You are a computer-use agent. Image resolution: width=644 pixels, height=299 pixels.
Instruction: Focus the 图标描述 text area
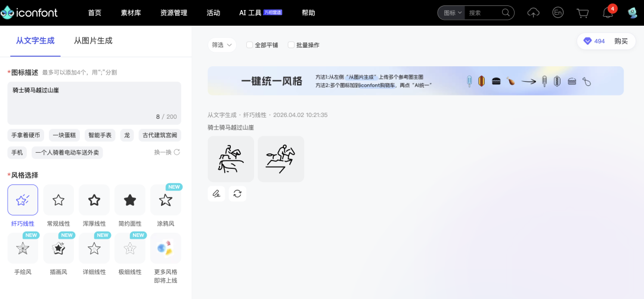(94, 103)
